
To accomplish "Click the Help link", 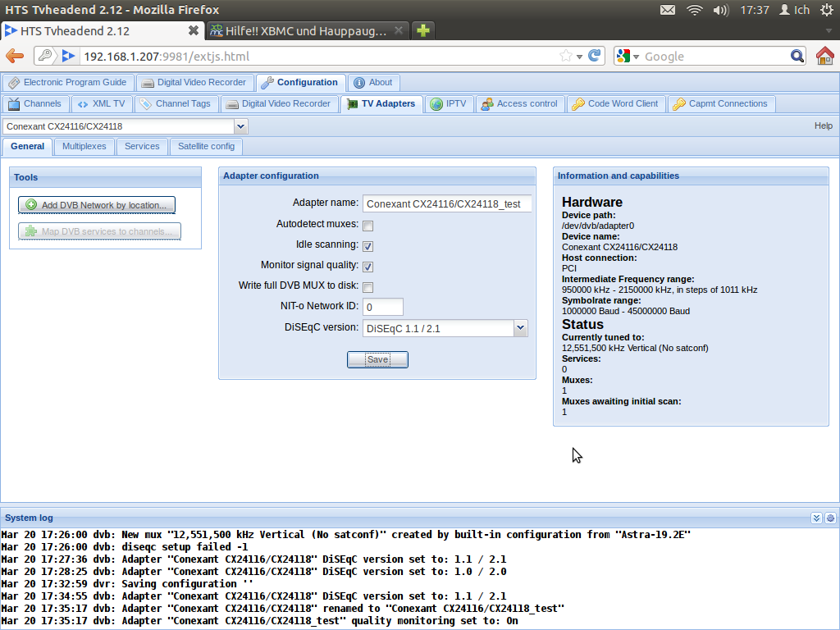I will pyautogui.click(x=824, y=126).
